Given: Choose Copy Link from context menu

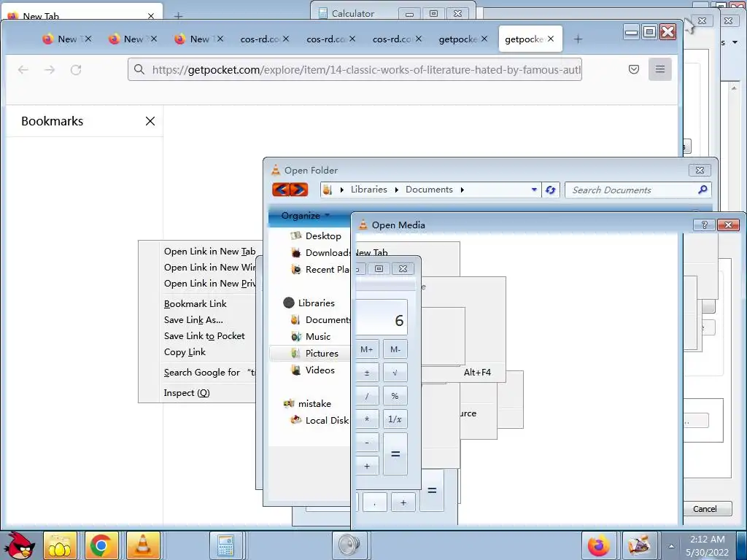Looking at the screenshot, I should pyautogui.click(x=185, y=352).
